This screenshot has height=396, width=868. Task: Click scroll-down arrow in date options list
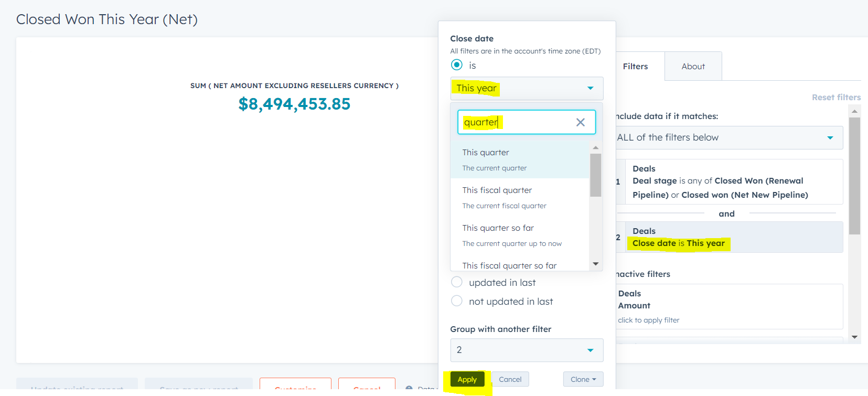(595, 264)
